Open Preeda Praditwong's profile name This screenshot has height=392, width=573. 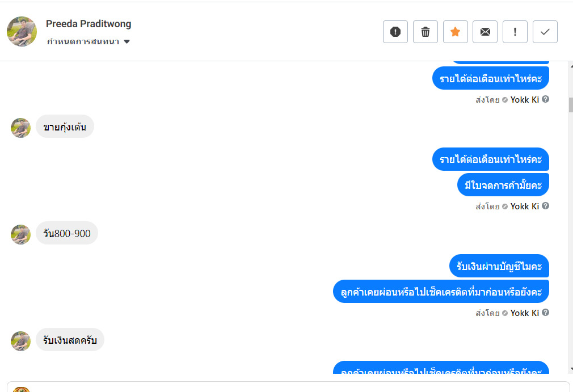pyautogui.click(x=89, y=24)
